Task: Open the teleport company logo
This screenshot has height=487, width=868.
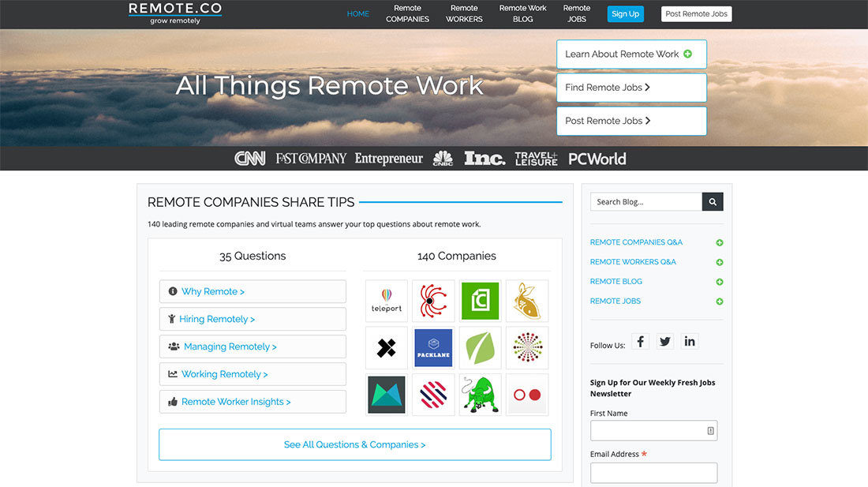Action: tap(387, 301)
